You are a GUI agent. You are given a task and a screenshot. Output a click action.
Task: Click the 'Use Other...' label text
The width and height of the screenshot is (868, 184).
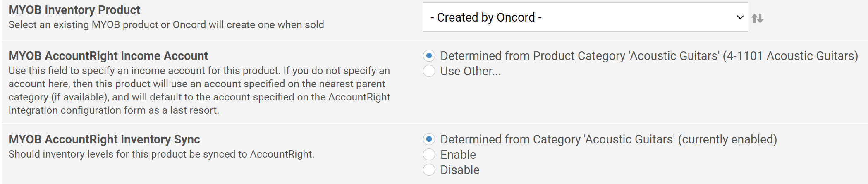(x=471, y=71)
